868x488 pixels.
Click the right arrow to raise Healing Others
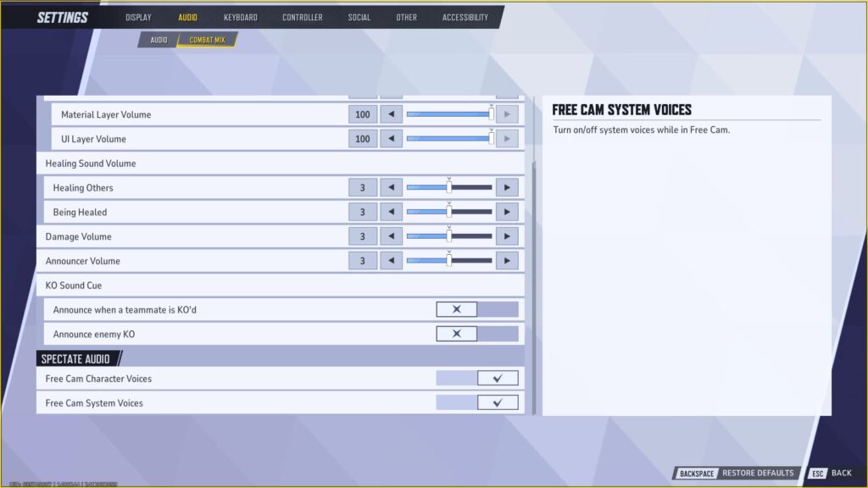pos(506,186)
